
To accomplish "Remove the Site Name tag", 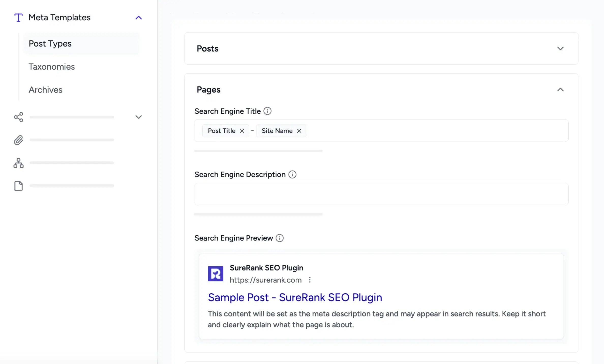I will click(x=299, y=131).
